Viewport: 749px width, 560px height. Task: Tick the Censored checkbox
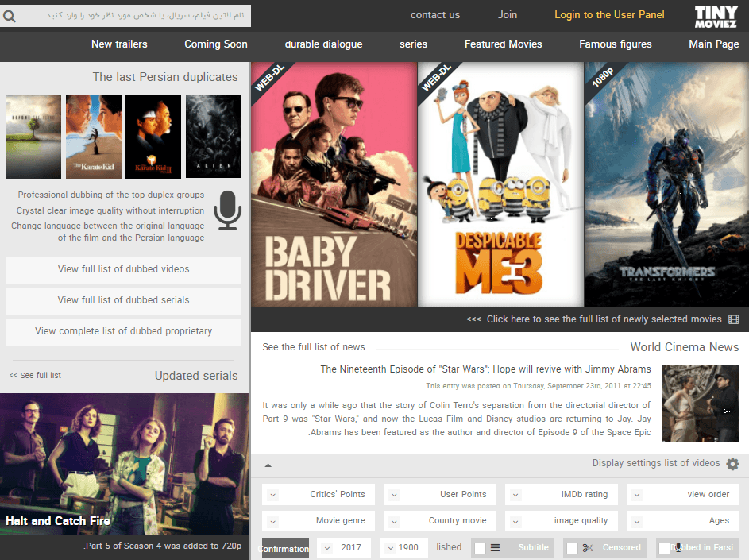(x=572, y=548)
